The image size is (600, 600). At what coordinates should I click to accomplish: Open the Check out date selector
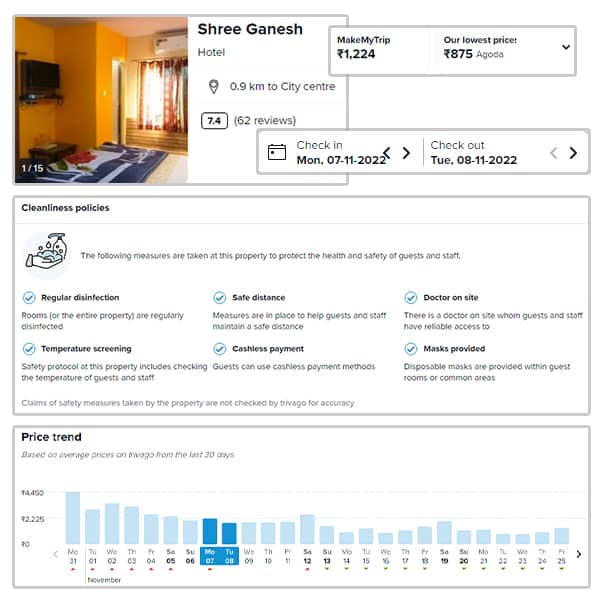474,152
